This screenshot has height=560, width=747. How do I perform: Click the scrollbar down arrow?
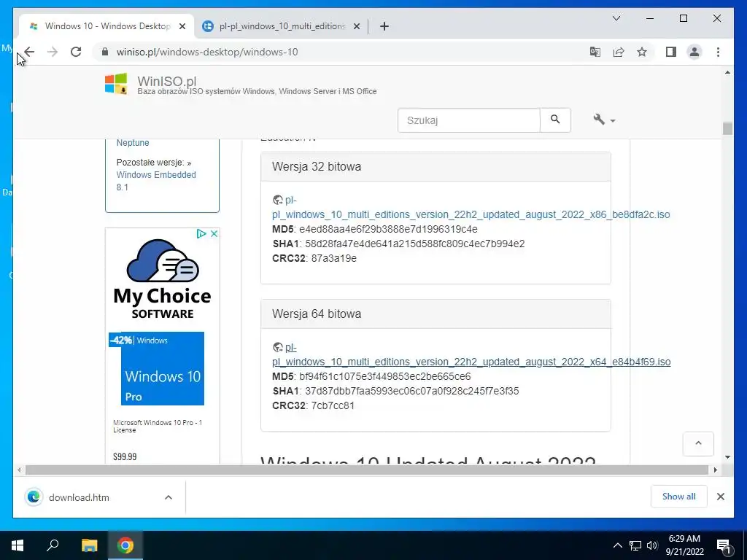click(x=727, y=457)
